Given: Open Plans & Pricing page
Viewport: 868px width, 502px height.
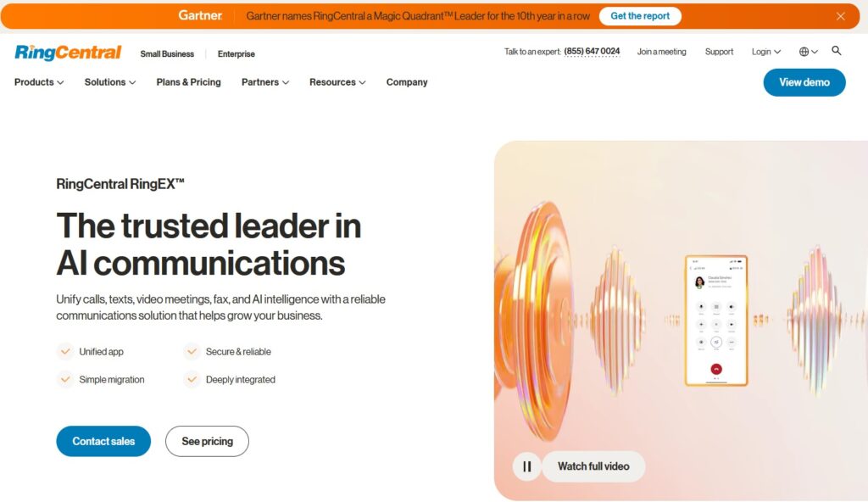Looking at the screenshot, I should tap(188, 82).
